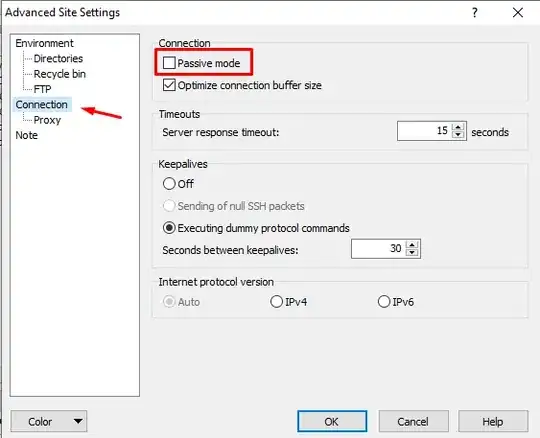
Task: Select the Note tree item
Action: (27, 135)
